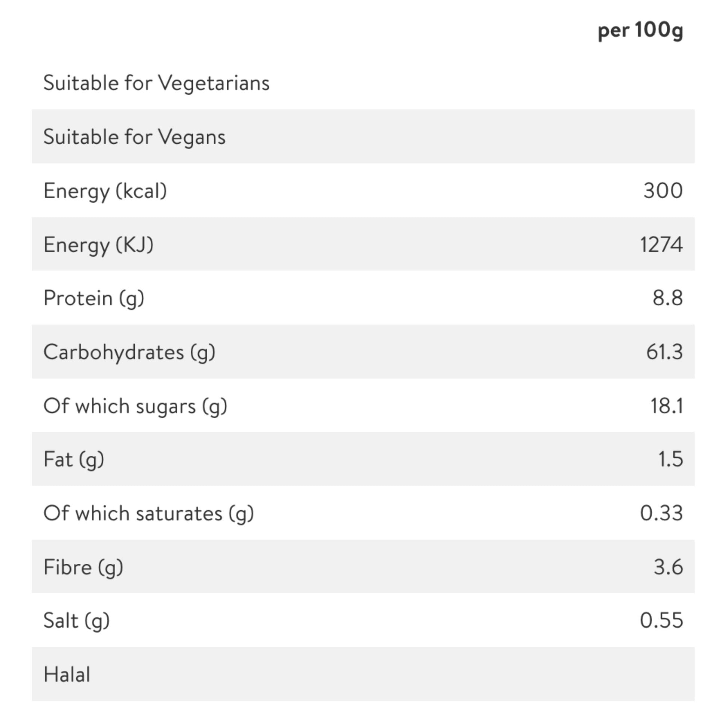728x728 pixels.
Task: Click the Energy (KJ) label
Action: point(98,245)
